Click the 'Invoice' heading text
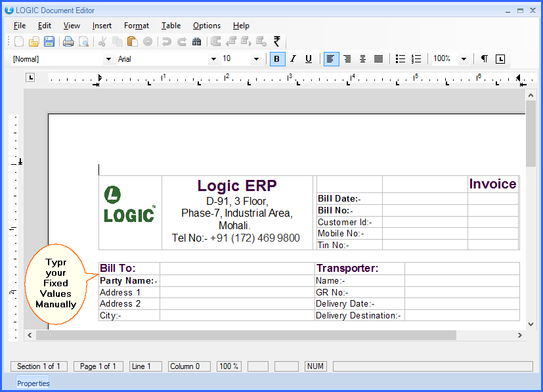Screen dimensions: 543x392 tap(492, 184)
